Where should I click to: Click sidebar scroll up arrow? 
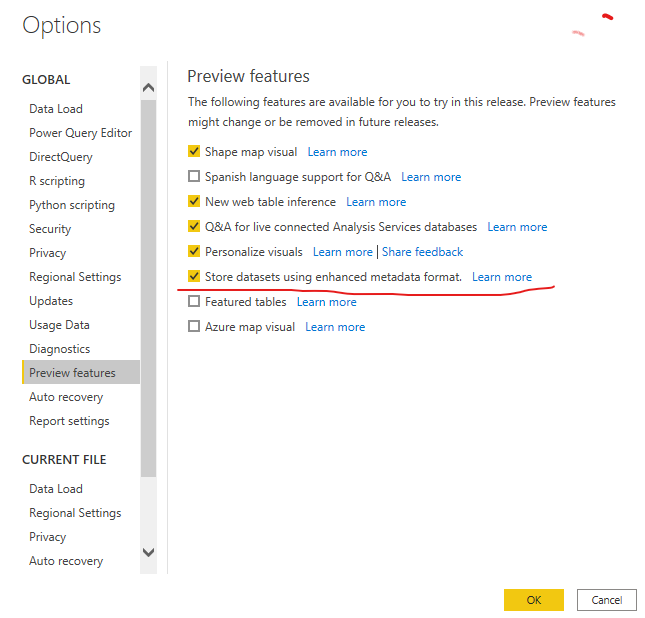click(148, 88)
